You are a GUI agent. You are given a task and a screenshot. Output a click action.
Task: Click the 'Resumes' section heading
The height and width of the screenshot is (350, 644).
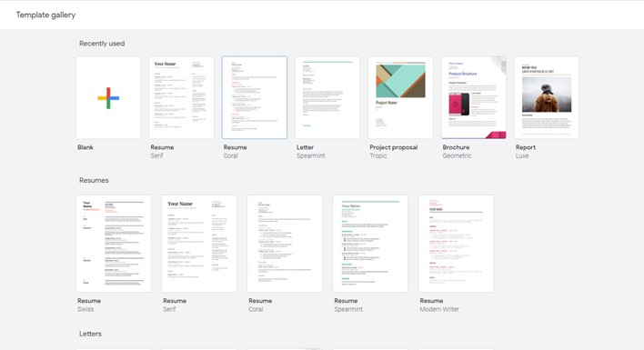tap(94, 181)
